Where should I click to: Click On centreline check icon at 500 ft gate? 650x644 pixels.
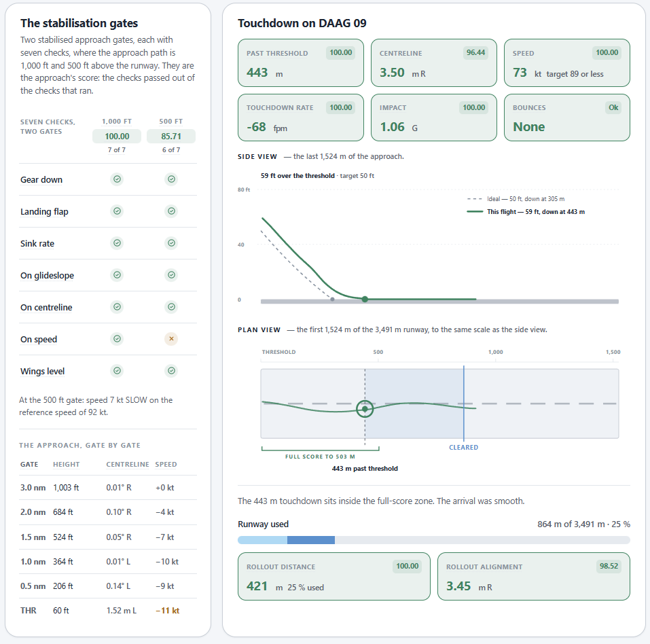click(171, 307)
